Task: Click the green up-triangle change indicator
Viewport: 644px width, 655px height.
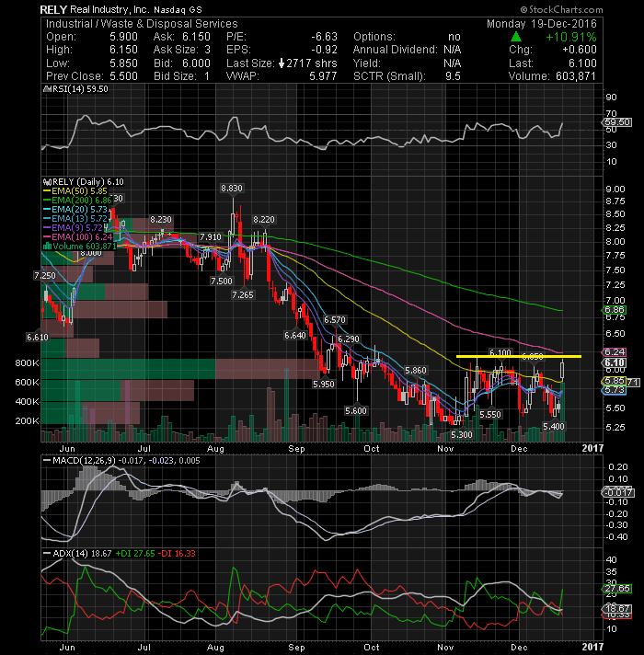Action: click(x=516, y=37)
